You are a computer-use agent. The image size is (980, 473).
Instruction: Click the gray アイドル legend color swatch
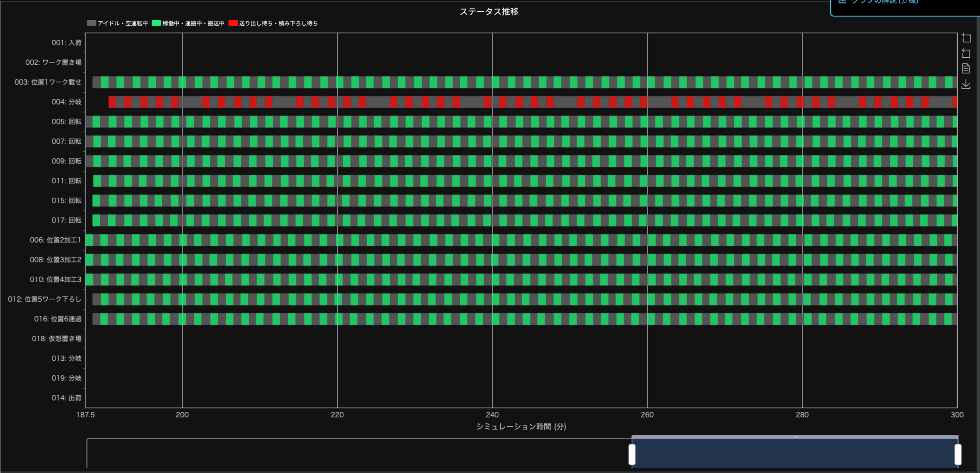(x=91, y=23)
